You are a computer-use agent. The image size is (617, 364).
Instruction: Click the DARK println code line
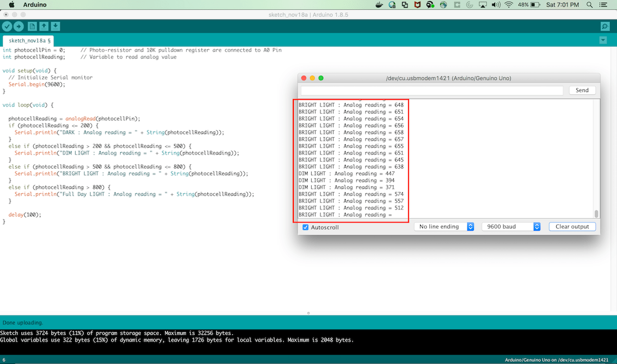pyautogui.click(x=119, y=132)
